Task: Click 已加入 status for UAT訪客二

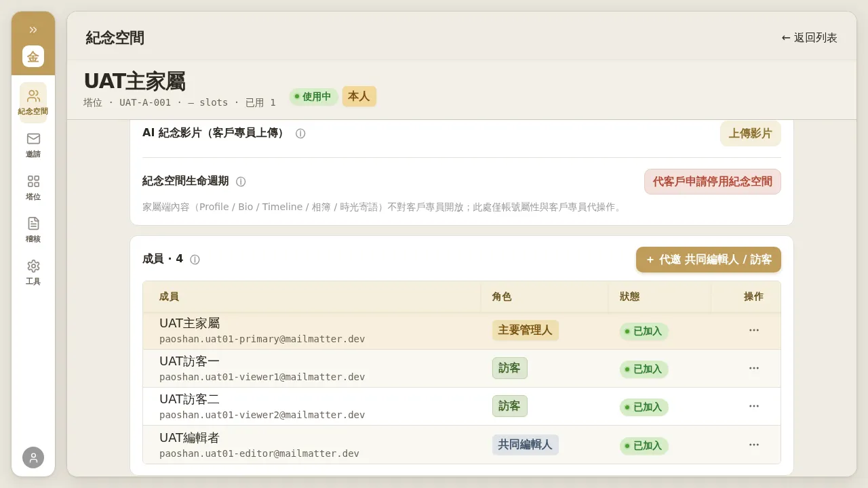Action: pos(644,407)
